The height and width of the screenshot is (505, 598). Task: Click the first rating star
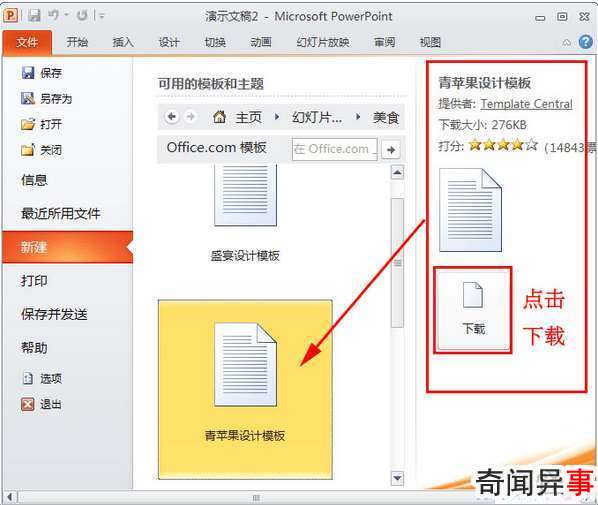coord(474,145)
